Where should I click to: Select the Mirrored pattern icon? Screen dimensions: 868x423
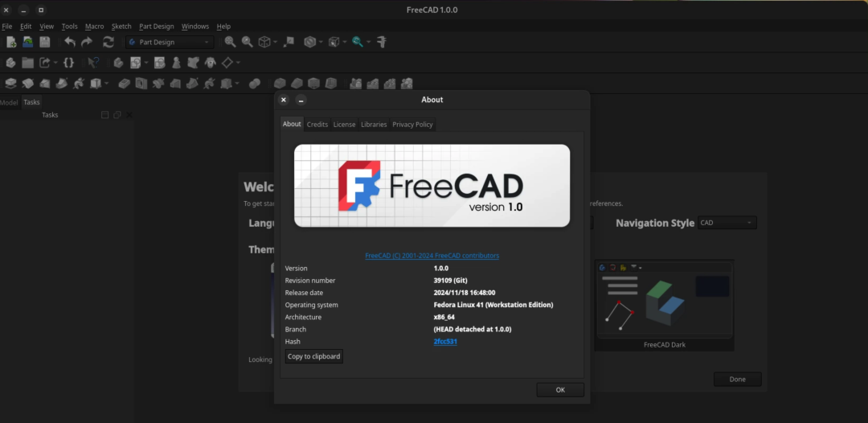(x=356, y=84)
